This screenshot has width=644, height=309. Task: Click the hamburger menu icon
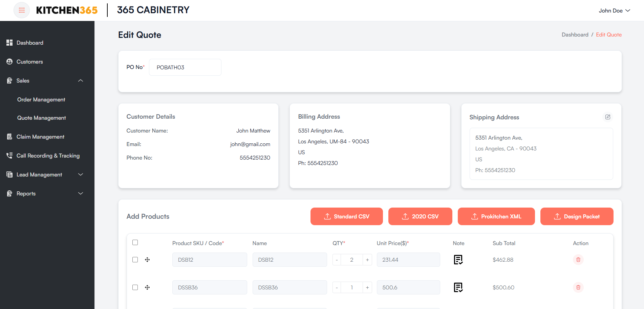click(22, 10)
